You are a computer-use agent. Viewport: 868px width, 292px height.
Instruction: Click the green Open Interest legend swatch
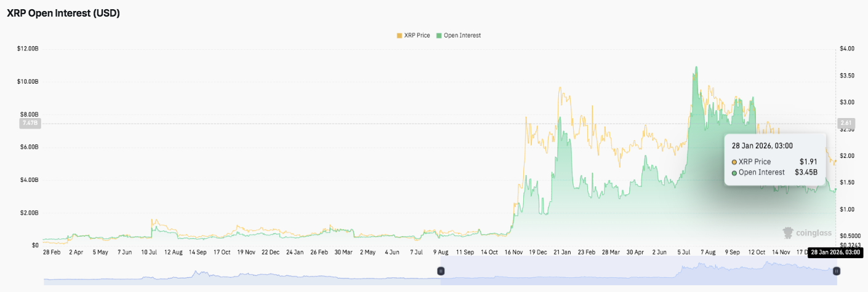(439, 36)
